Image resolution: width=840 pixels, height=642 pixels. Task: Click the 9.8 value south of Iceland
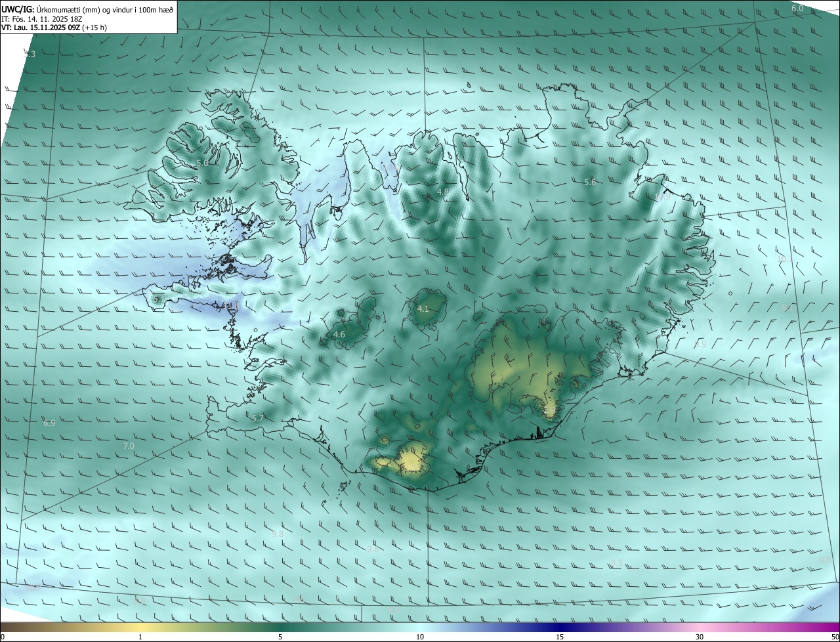(x=278, y=534)
